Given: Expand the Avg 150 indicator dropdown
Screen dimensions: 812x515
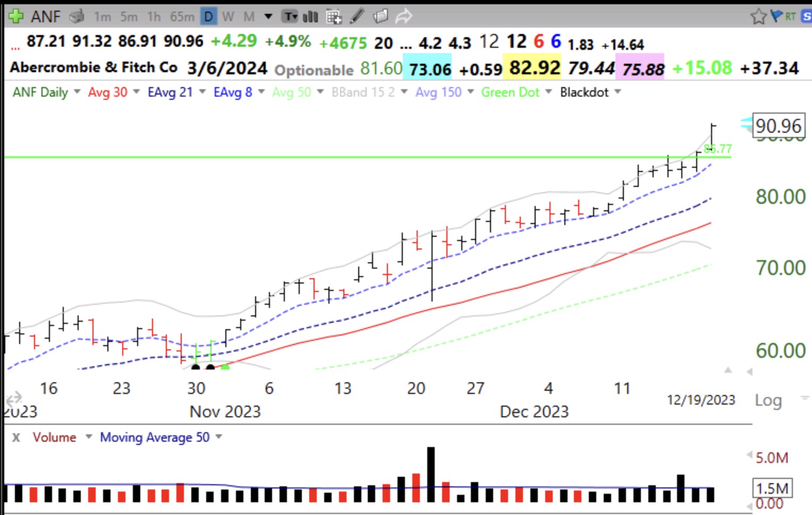Looking at the screenshot, I should [470, 92].
